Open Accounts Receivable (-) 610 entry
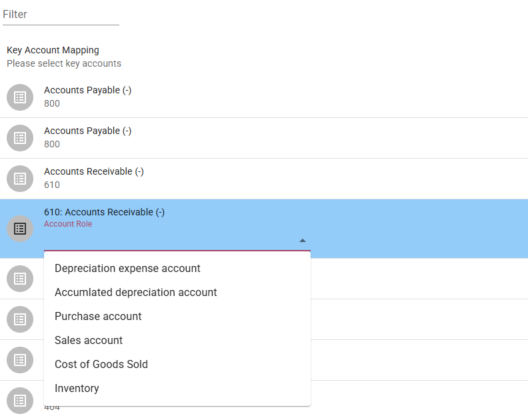The height and width of the screenshot is (420, 528). [x=264, y=179]
